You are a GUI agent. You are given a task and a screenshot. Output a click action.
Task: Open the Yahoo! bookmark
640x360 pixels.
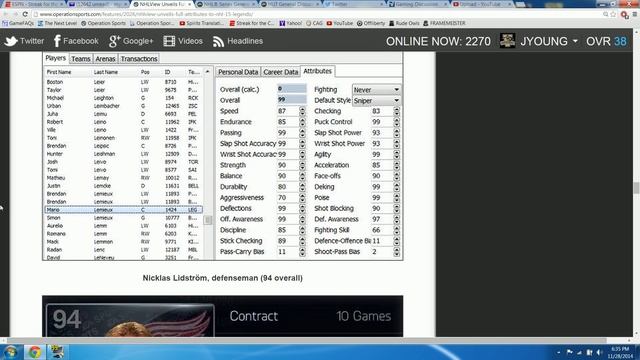(291, 23)
